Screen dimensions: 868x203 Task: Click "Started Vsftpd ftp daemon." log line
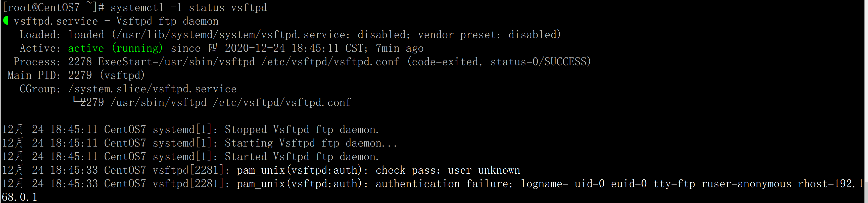coord(302,157)
